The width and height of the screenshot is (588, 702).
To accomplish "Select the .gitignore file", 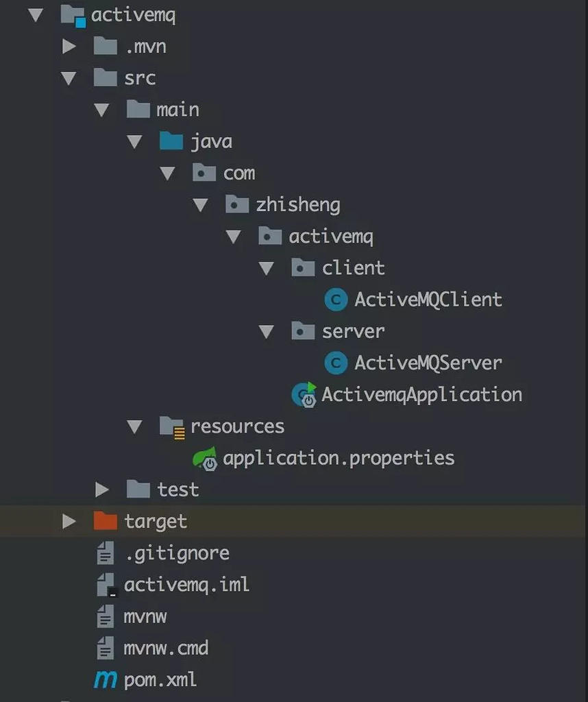I will pyautogui.click(x=177, y=553).
